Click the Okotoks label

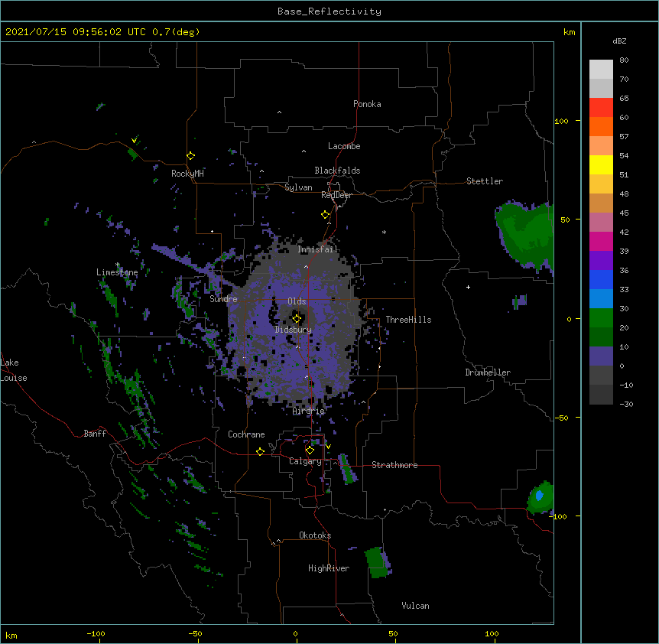coord(315,535)
